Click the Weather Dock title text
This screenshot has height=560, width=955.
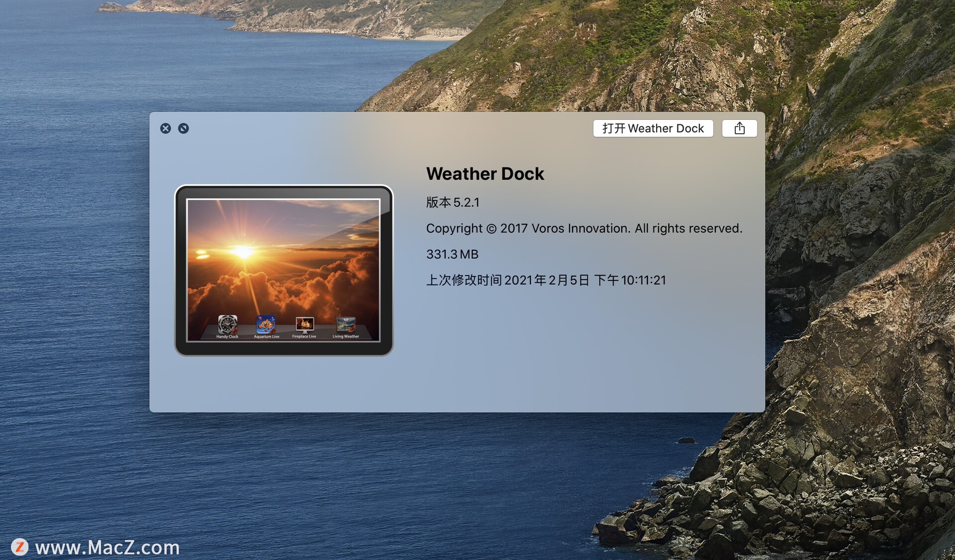[x=485, y=174]
